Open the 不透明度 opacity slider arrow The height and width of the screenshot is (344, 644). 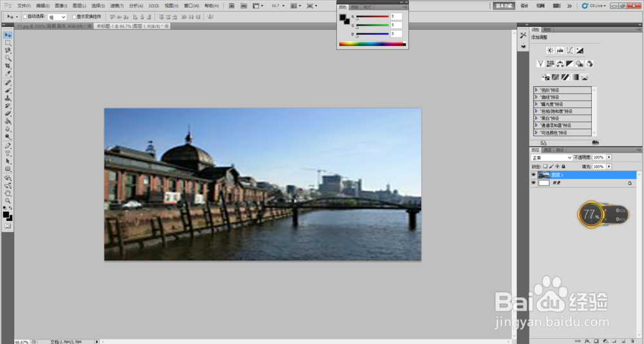[609, 157]
